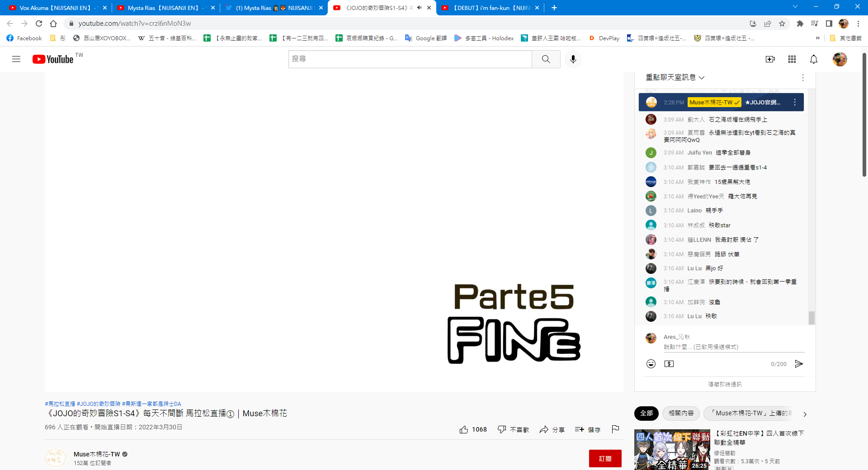Viewport: 868px width, 470px height.
Task: Open the Chrome side panel icon
Action: 829,23
